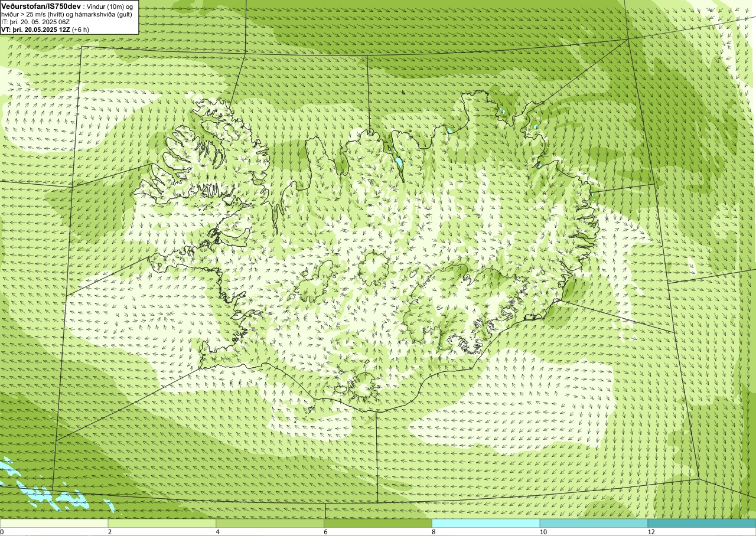
Task: Click the "Veðurstofan/IS750dev" title text
Action: click(x=41, y=6)
